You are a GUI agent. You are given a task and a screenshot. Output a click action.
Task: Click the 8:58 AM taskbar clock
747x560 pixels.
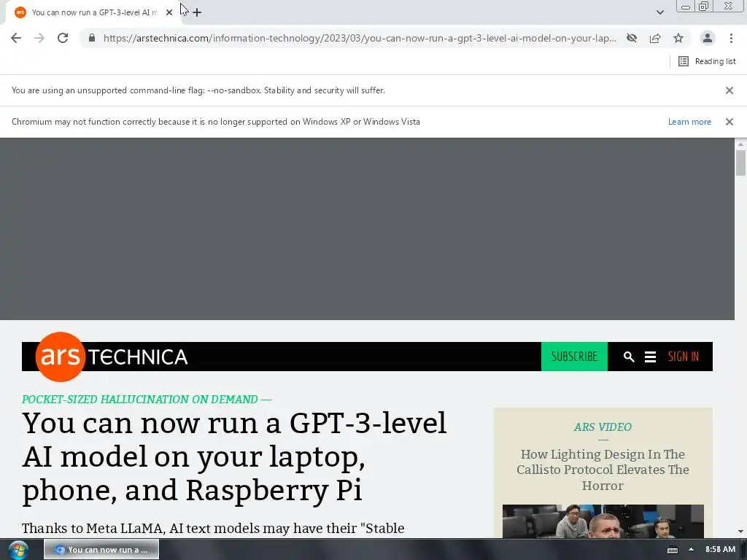pos(720,550)
